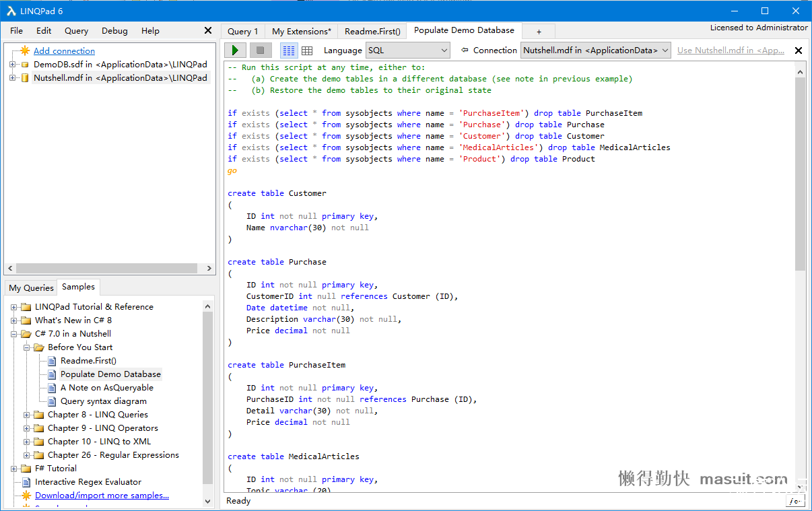Click the Use Nutshell.mdf link
The image size is (812, 511).
tap(731, 50)
